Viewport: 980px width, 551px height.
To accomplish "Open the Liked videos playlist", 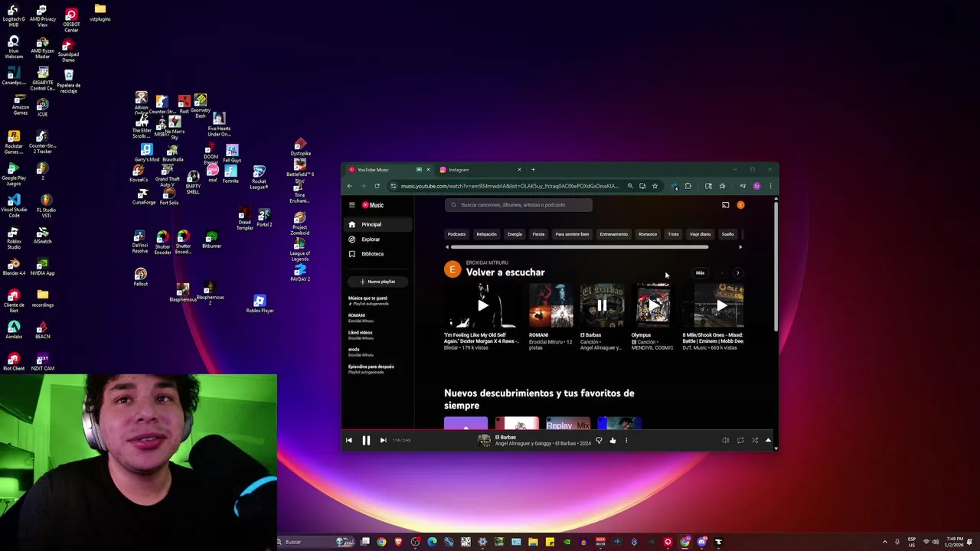I will [361, 334].
